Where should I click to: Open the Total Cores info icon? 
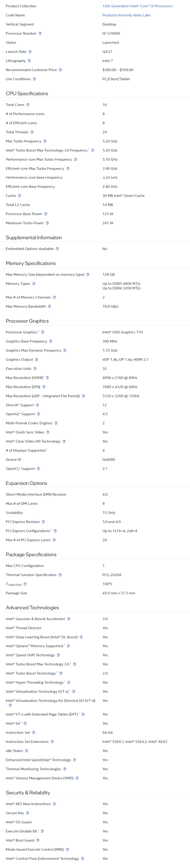28,105
